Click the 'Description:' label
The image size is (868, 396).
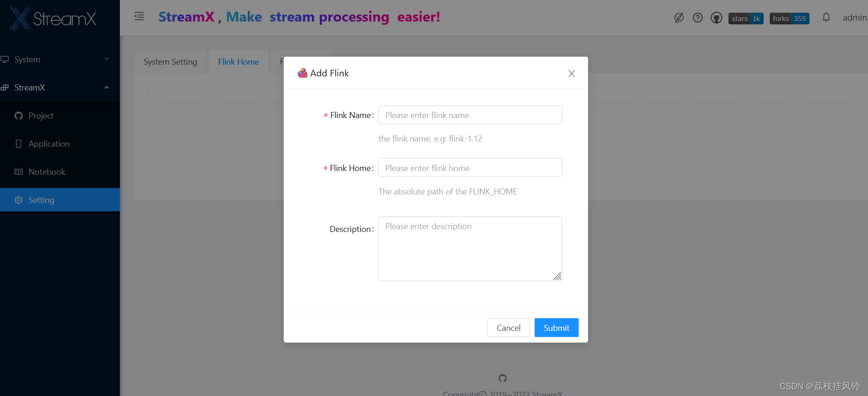click(x=352, y=229)
